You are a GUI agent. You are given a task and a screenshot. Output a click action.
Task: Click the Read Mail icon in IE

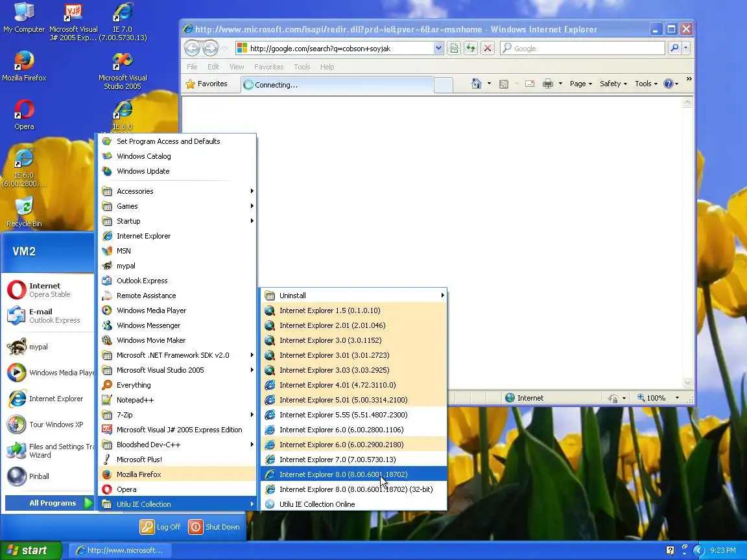coord(529,84)
